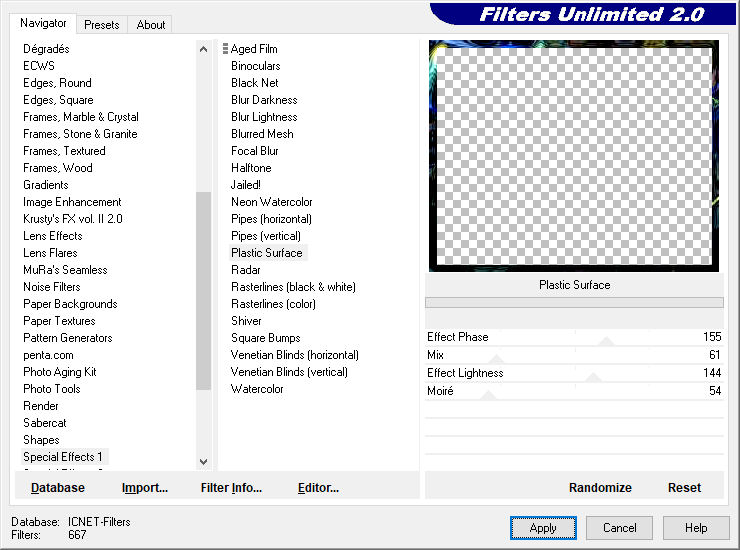Choose Venetian Blinds (vertical) filter
The image size is (740, 550).
pyautogui.click(x=289, y=372)
